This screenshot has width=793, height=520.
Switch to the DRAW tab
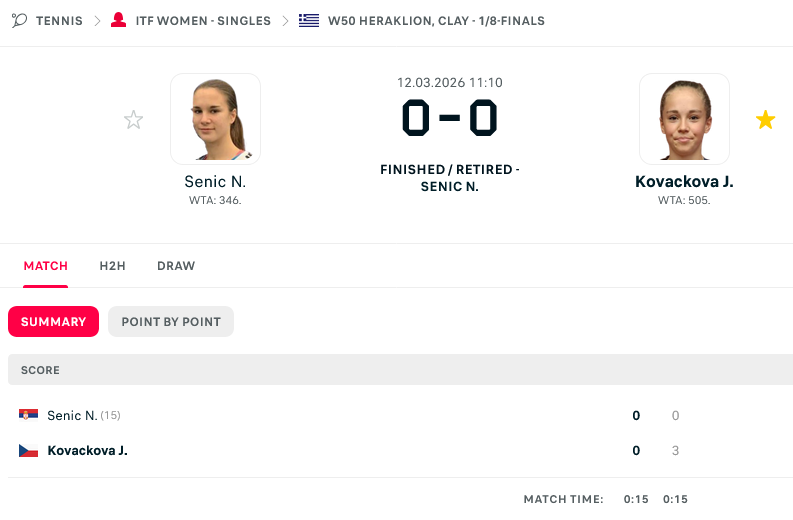point(176,266)
